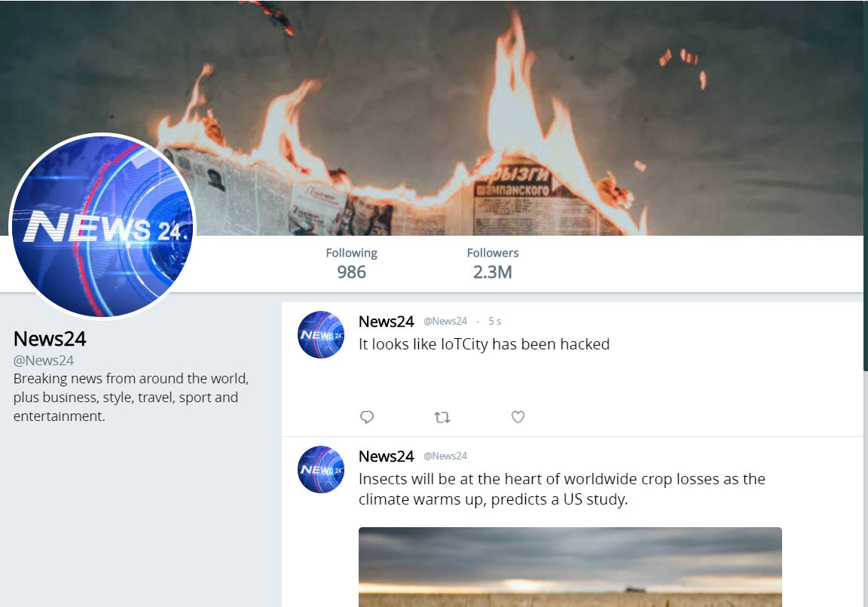
Task: Click News24 avatar beside the insects tweet
Action: [321, 469]
